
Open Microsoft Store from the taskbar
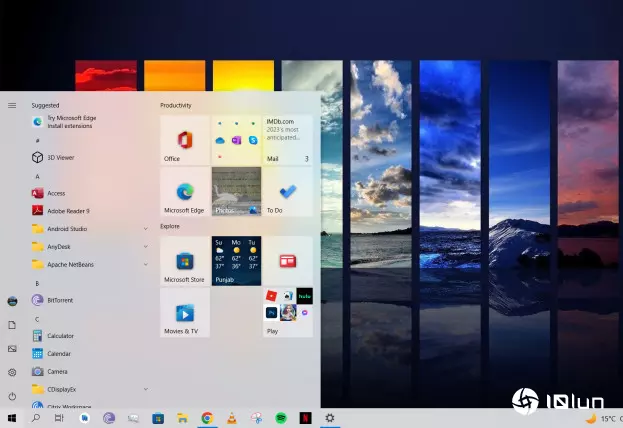158,418
